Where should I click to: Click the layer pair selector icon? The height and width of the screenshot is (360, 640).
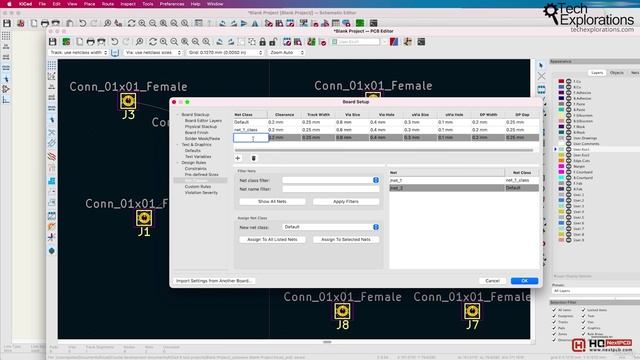(x=394, y=42)
